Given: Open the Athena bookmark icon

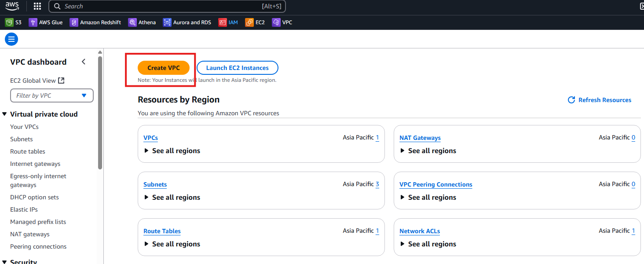Looking at the screenshot, I should click(132, 22).
